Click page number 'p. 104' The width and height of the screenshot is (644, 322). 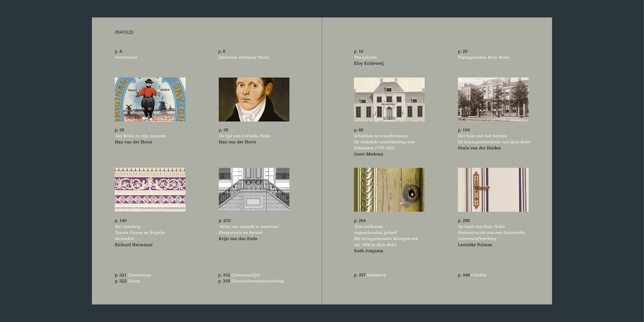click(x=464, y=130)
